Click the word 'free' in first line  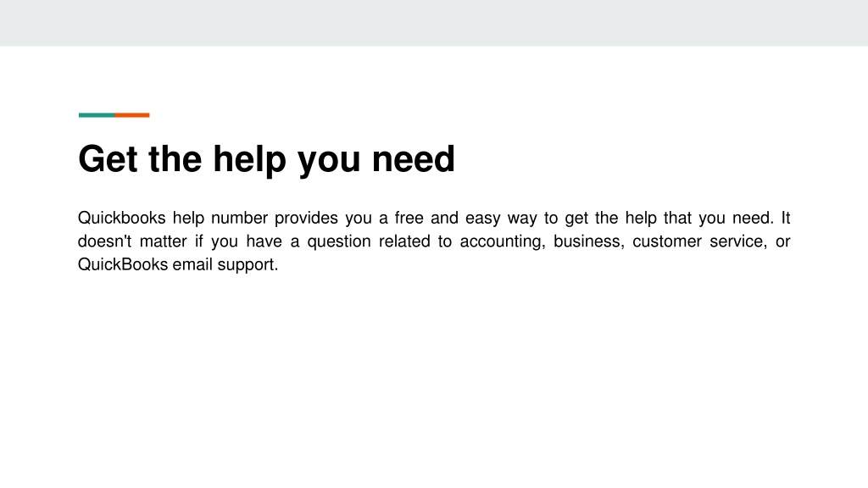click(409, 218)
